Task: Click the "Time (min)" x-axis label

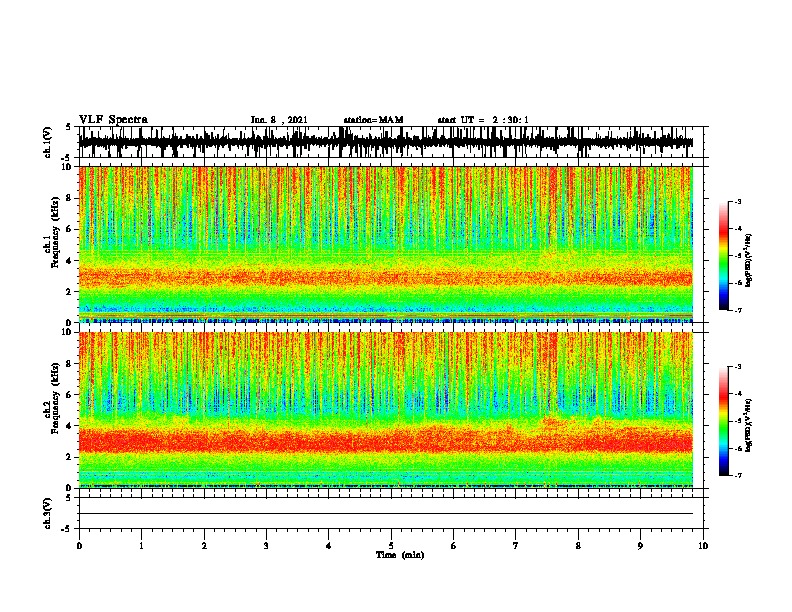Action: (x=400, y=555)
